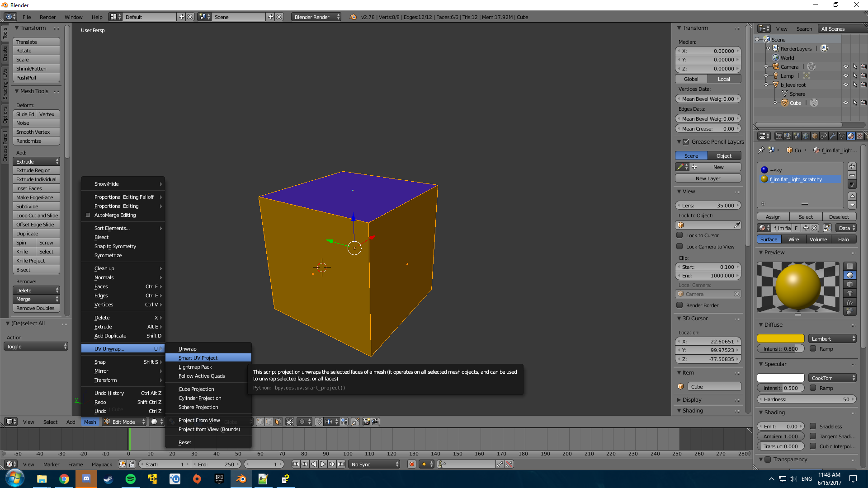Open the Render camera properties tab
The height and width of the screenshot is (488, 868).
coord(778,136)
